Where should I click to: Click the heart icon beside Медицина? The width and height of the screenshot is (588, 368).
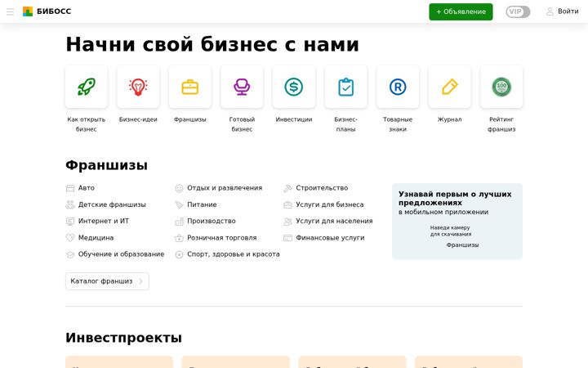tap(70, 238)
